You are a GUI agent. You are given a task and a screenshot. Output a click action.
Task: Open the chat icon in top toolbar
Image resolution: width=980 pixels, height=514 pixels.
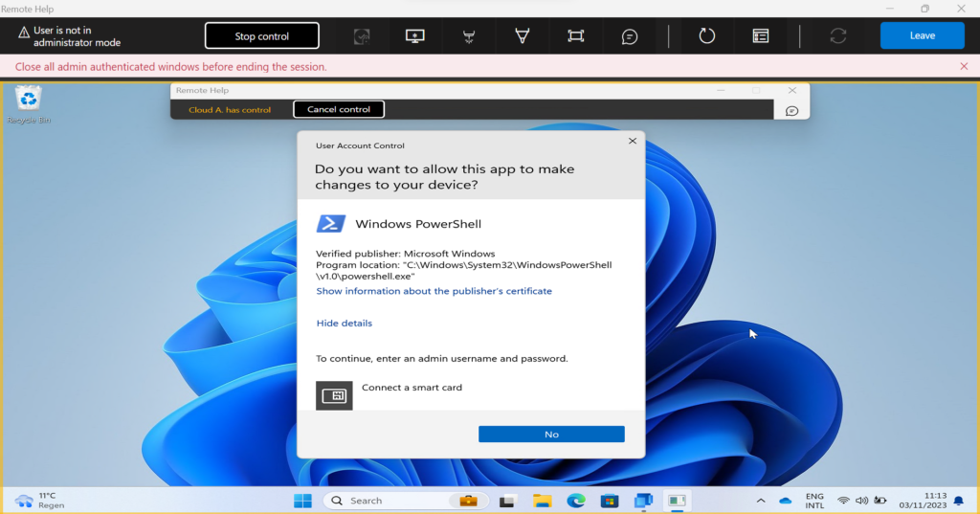[630, 36]
